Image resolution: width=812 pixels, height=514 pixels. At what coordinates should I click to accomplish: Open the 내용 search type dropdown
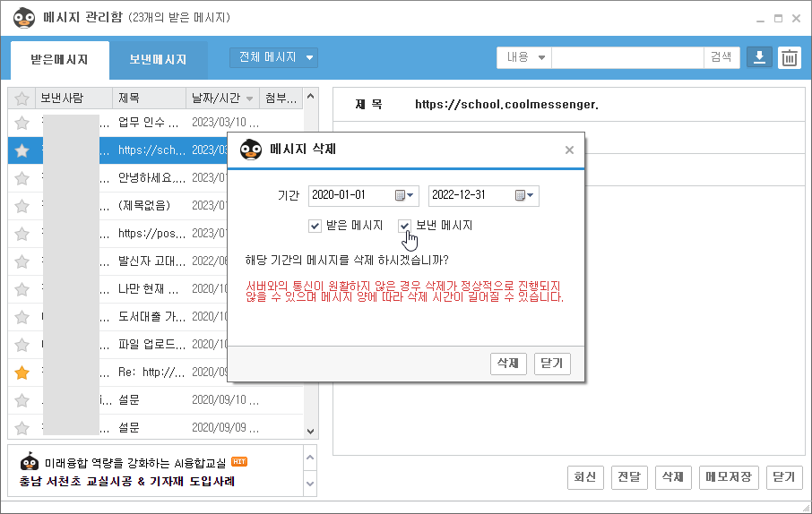coord(525,57)
